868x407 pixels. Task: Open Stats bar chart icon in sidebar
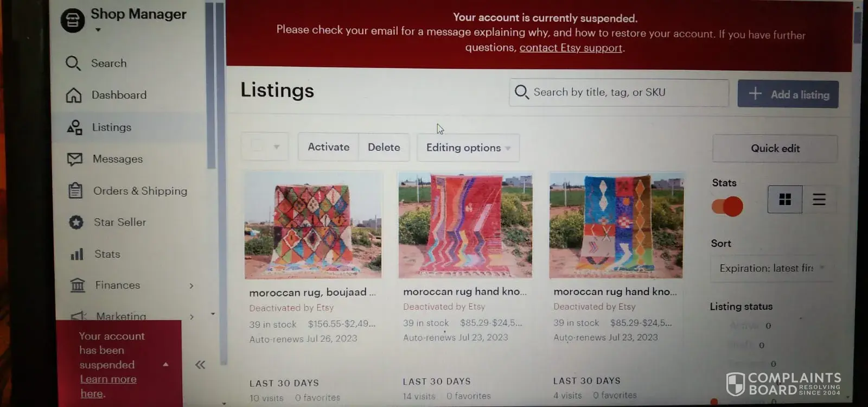coord(77,254)
